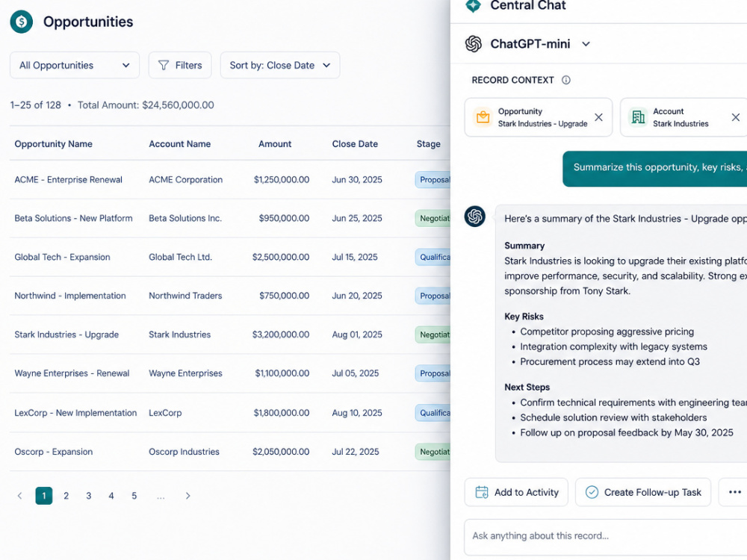
Task: Go to page 3
Action: pos(89,496)
